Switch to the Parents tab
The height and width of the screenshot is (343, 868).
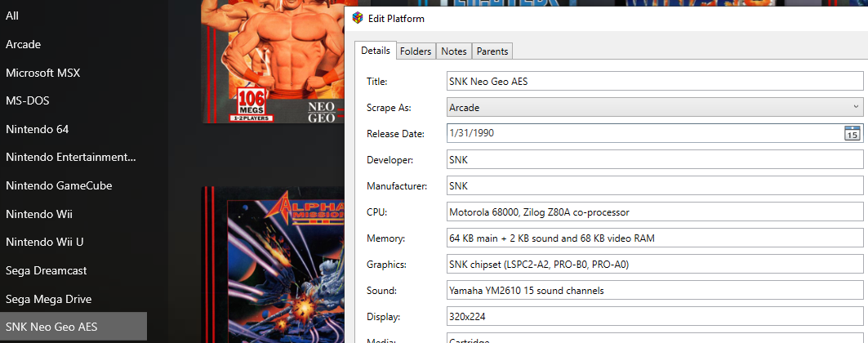tap(492, 51)
